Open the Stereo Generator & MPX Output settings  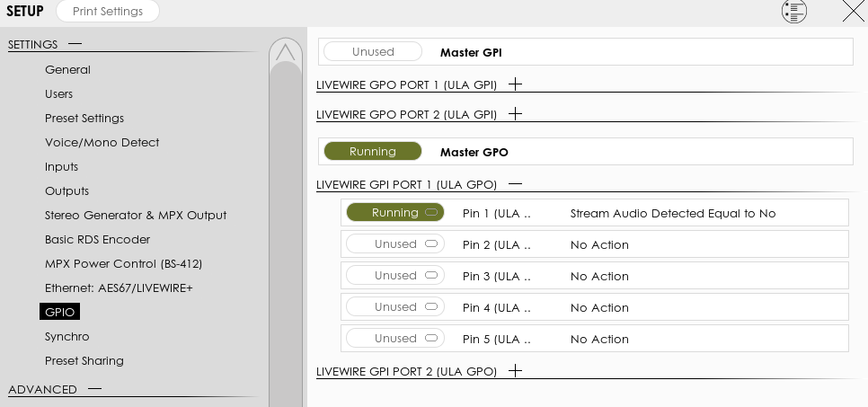point(136,216)
